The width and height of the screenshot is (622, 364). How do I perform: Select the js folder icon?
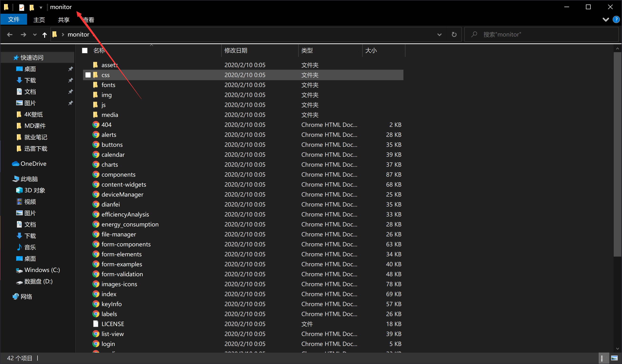tap(96, 105)
